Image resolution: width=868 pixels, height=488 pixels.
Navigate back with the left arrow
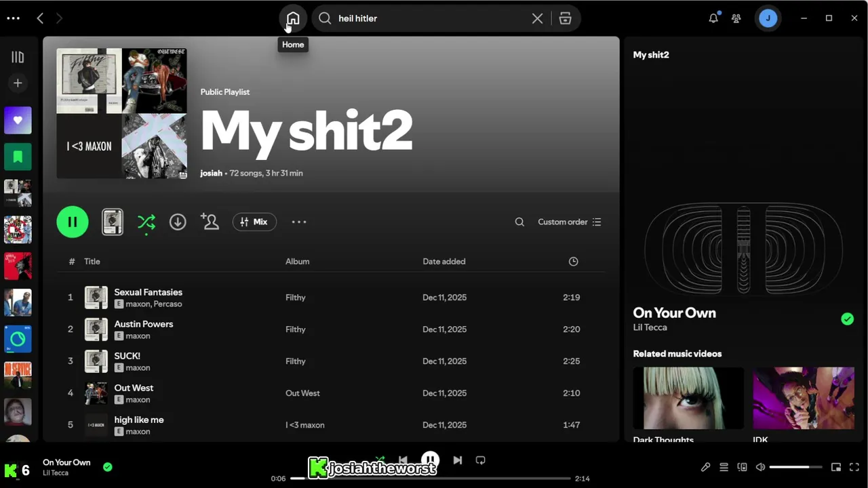(x=40, y=18)
